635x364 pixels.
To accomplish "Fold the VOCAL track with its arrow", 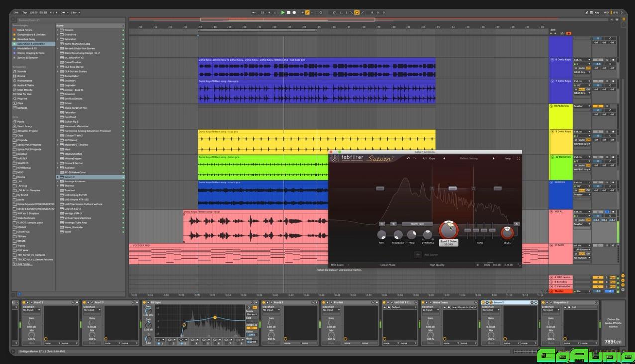I will (551, 212).
